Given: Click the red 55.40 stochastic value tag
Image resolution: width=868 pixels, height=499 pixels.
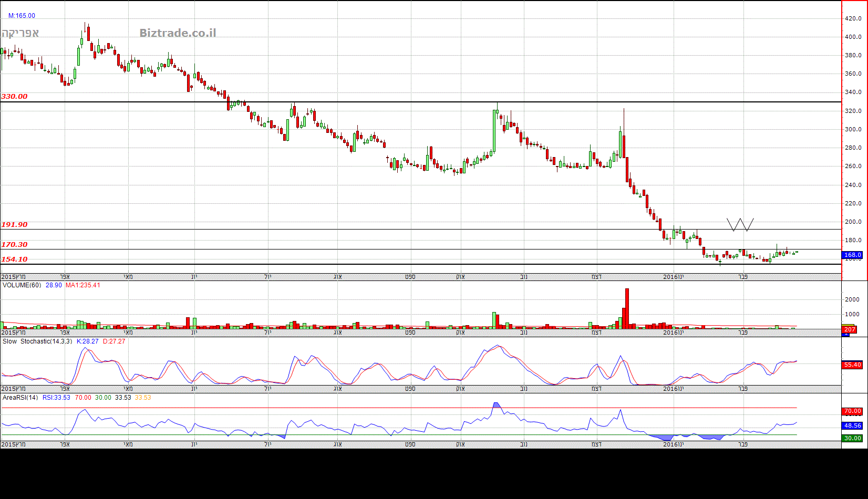Looking at the screenshot, I should coord(852,365).
